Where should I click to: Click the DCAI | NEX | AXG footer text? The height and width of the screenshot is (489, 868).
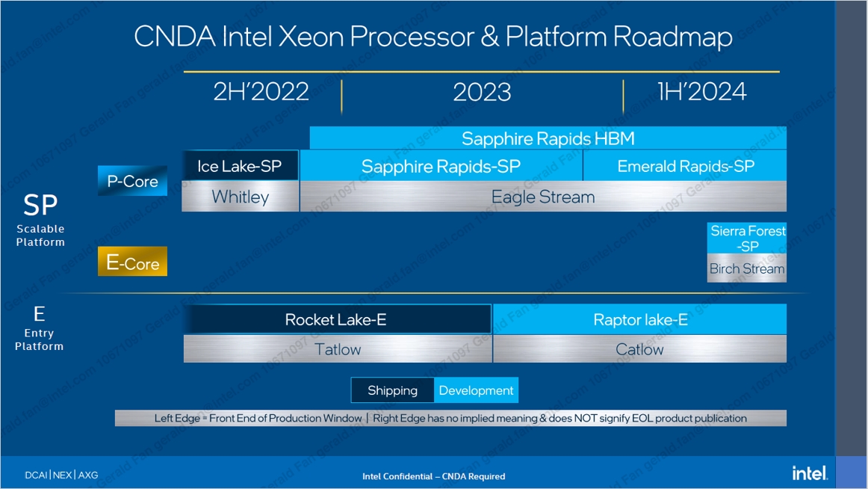[x=61, y=475]
